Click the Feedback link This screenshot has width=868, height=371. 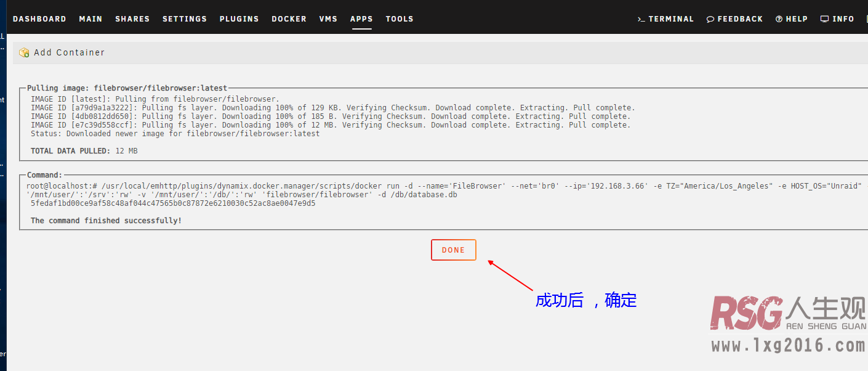(735, 19)
